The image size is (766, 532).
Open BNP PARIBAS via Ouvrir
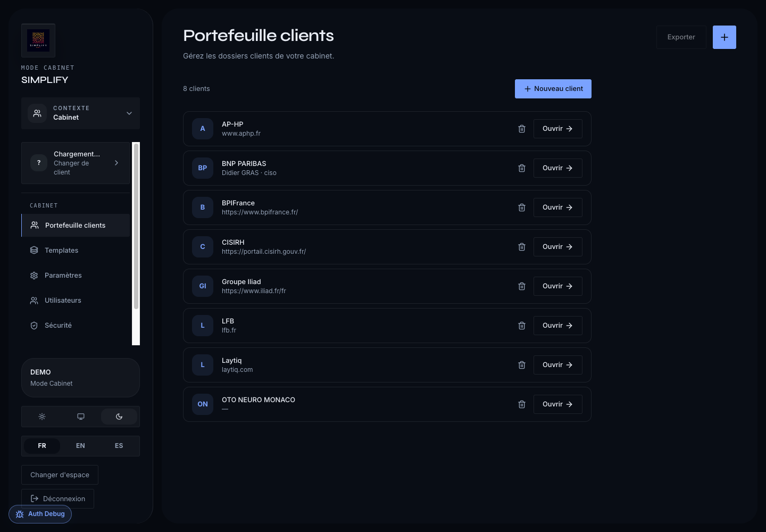pos(558,168)
